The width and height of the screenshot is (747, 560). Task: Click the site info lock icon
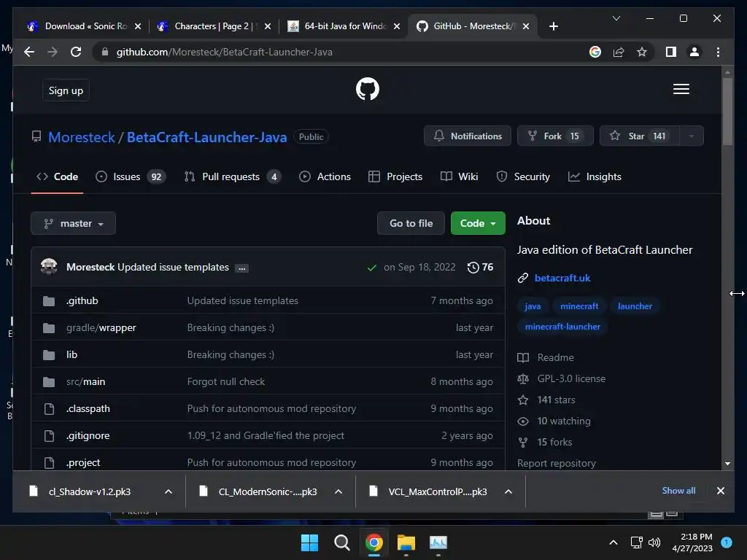click(x=105, y=52)
